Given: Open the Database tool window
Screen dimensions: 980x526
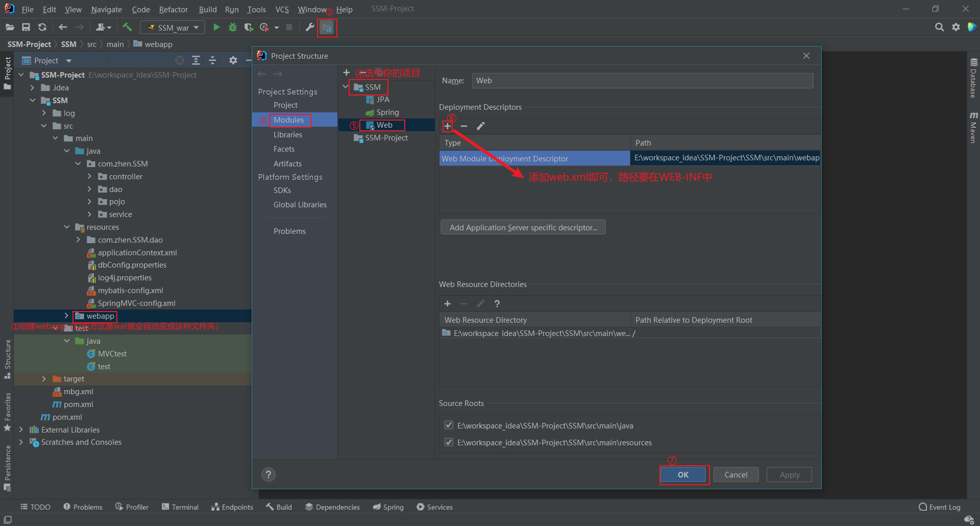Looking at the screenshot, I should click(x=973, y=78).
